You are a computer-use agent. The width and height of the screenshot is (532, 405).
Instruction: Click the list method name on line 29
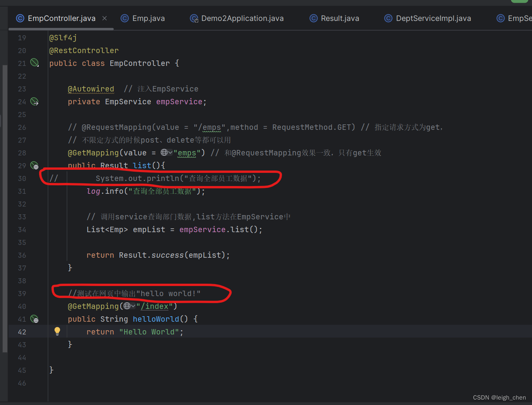(142, 165)
